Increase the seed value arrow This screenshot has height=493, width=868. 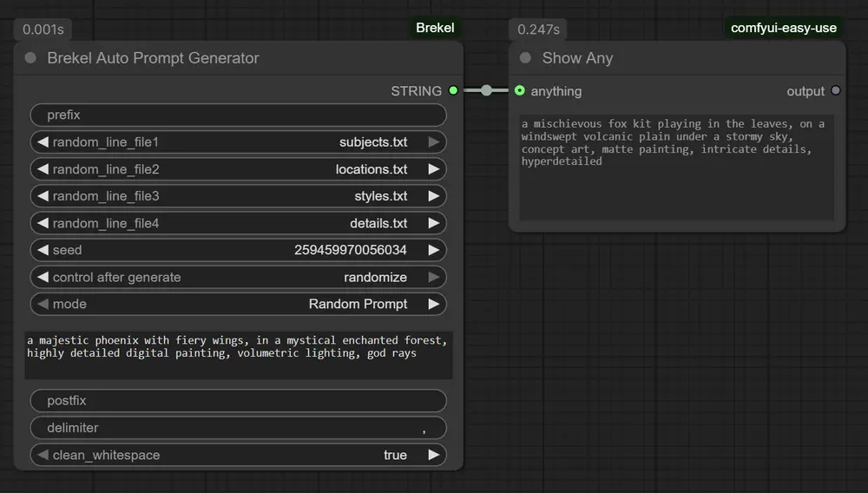(x=434, y=250)
